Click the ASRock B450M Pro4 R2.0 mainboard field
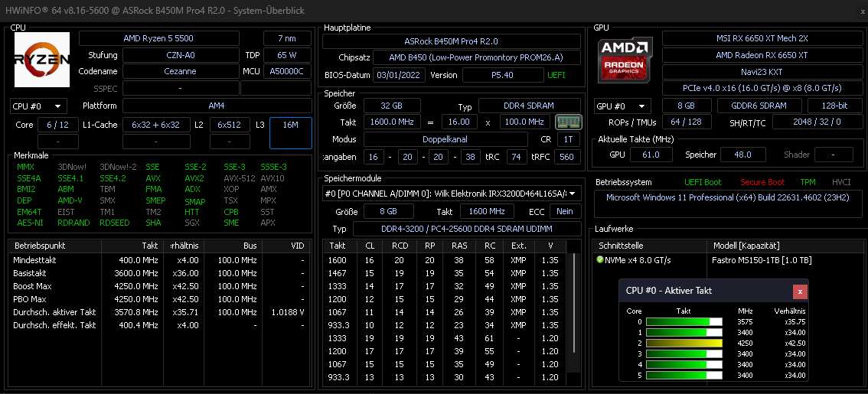The height and width of the screenshot is (394, 868). click(x=451, y=41)
